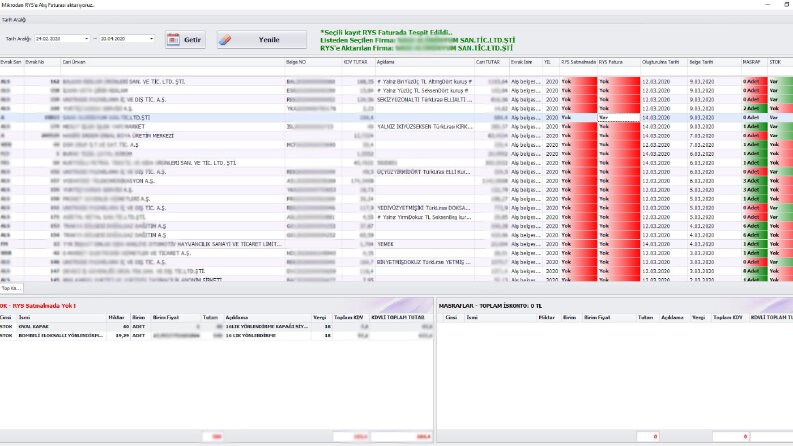Sort by RYS Satınalmada column header

(x=579, y=62)
